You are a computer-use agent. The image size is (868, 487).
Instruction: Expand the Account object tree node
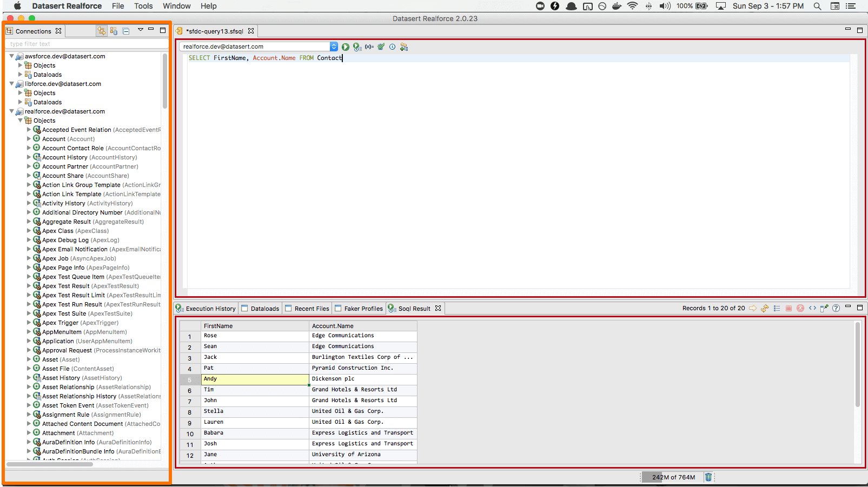click(29, 139)
